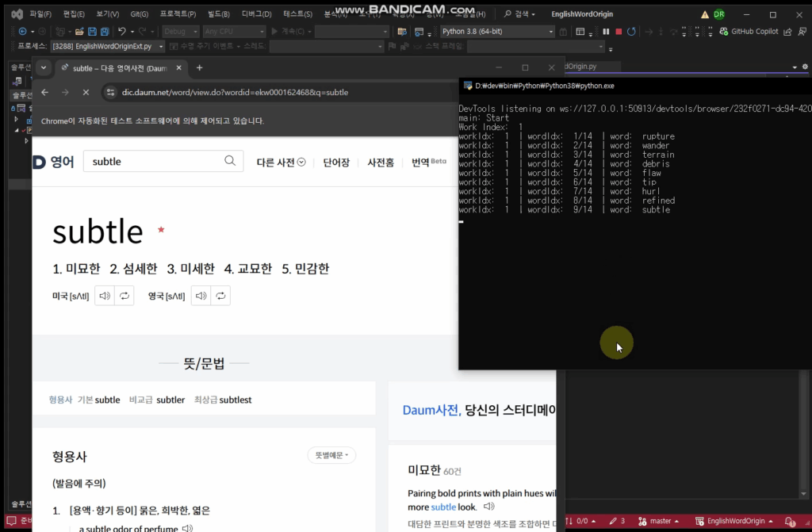812x532 pixels.
Task: Open the 뜻별예문 dropdown button
Action: click(331, 455)
